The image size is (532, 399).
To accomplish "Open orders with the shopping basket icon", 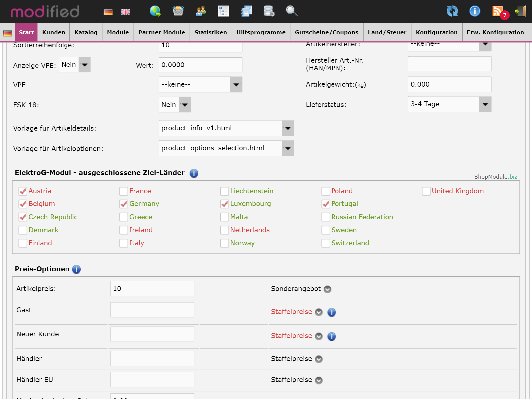I will [178, 11].
